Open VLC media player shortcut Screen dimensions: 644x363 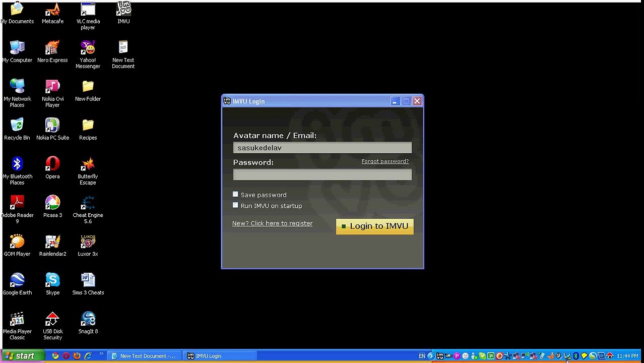tap(88, 16)
